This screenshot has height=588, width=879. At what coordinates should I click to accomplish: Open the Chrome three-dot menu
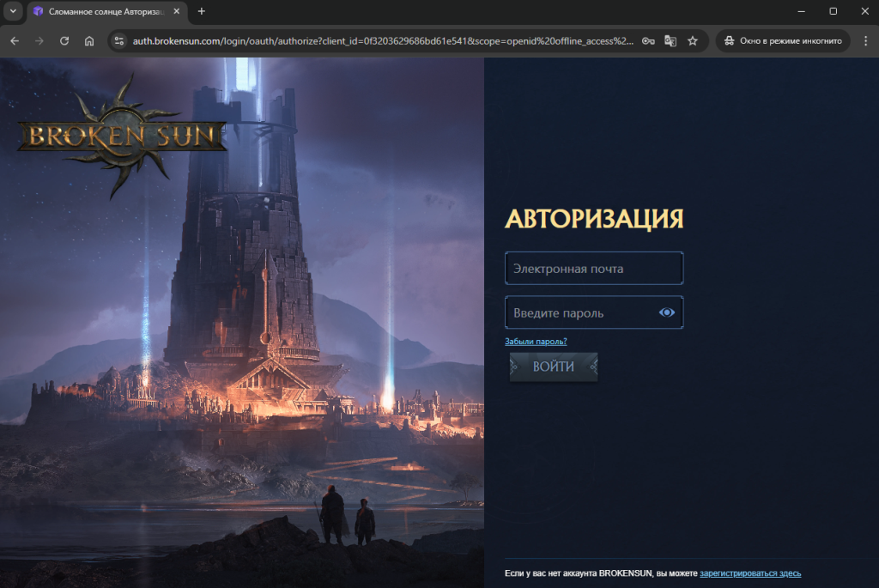pyautogui.click(x=865, y=41)
